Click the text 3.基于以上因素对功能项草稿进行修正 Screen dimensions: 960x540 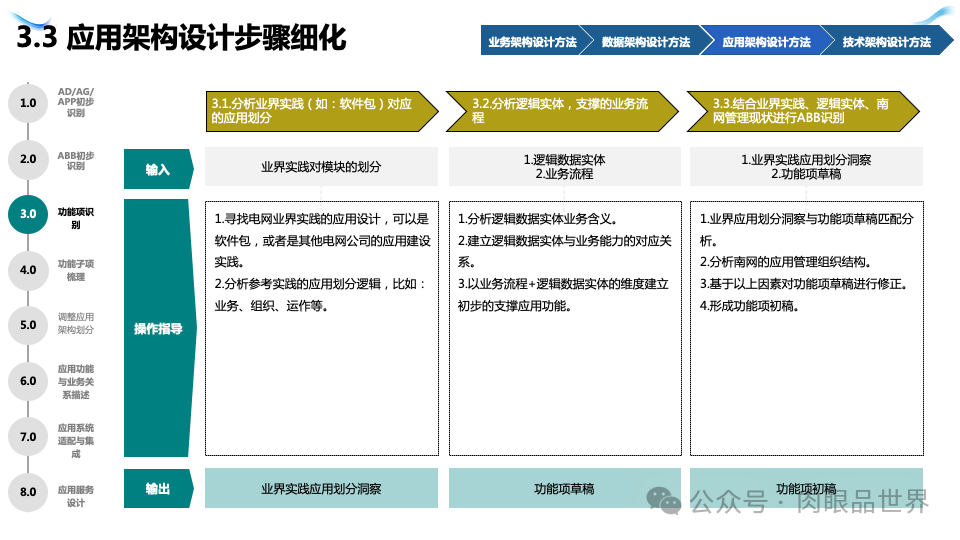(803, 283)
